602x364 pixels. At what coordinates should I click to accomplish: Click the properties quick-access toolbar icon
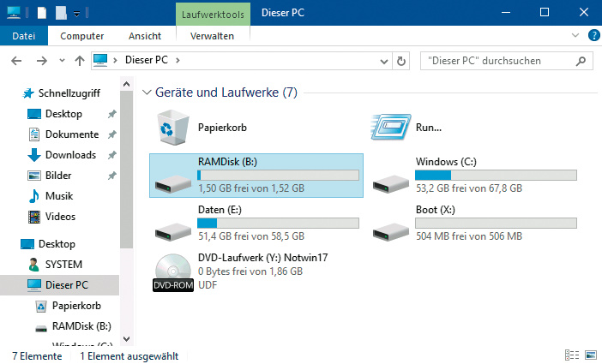42,13
